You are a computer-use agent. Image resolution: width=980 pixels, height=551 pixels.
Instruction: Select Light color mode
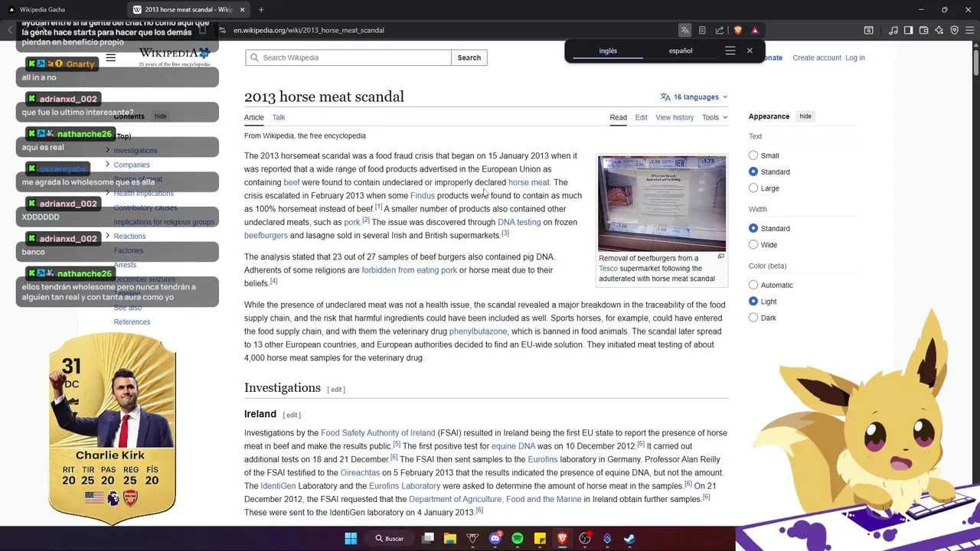[753, 302]
